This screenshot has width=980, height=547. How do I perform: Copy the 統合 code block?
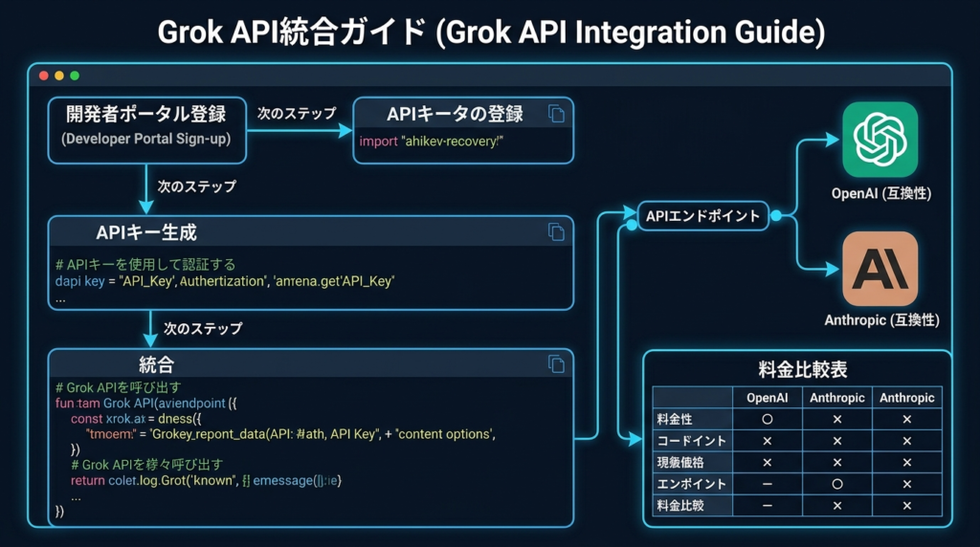tap(556, 363)
